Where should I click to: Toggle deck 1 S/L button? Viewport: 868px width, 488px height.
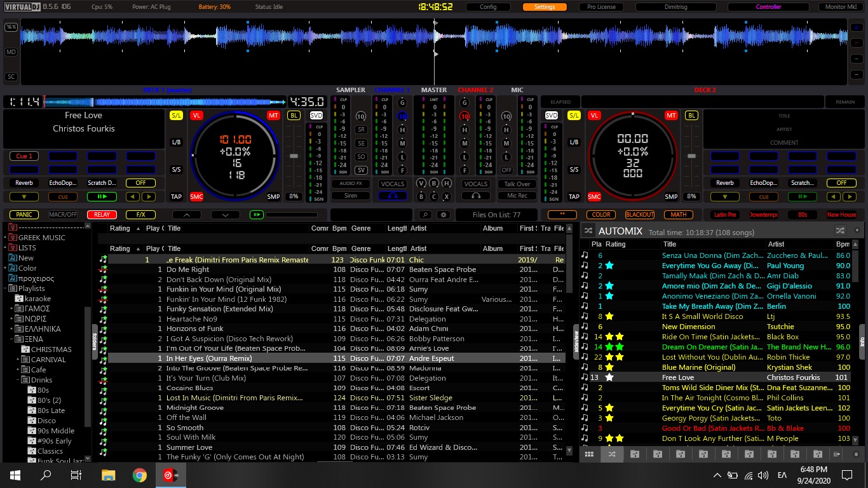click(x=176, y=115)
